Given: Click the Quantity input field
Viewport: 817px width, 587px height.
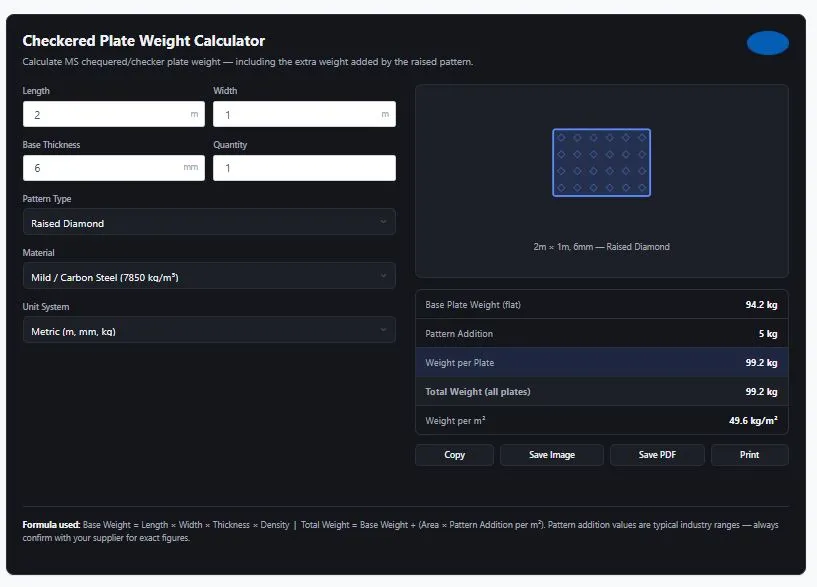Looking at the screenshot, I should (x=304, y=168).
